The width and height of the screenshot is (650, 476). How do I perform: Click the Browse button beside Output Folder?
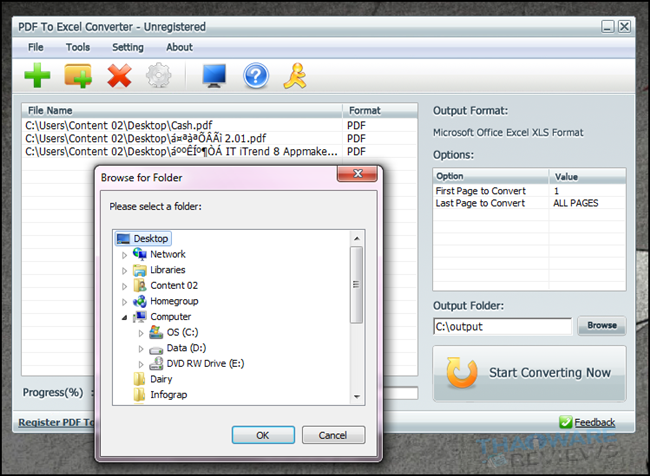pos(602,325)
